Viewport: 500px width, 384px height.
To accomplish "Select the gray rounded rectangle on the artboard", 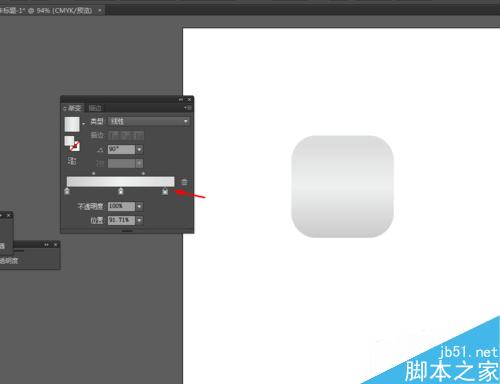I will 343,186.
